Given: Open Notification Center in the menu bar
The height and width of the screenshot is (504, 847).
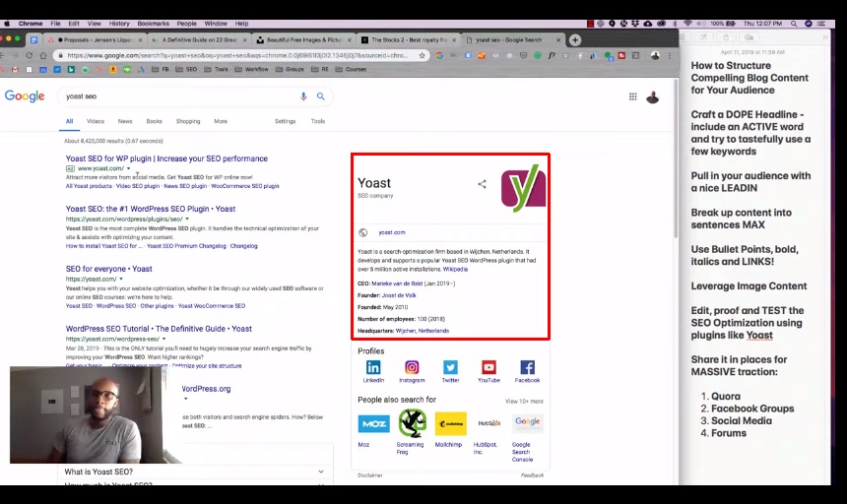Looking at the screenshot, I should pyautogui.click(x=821, y=24).
